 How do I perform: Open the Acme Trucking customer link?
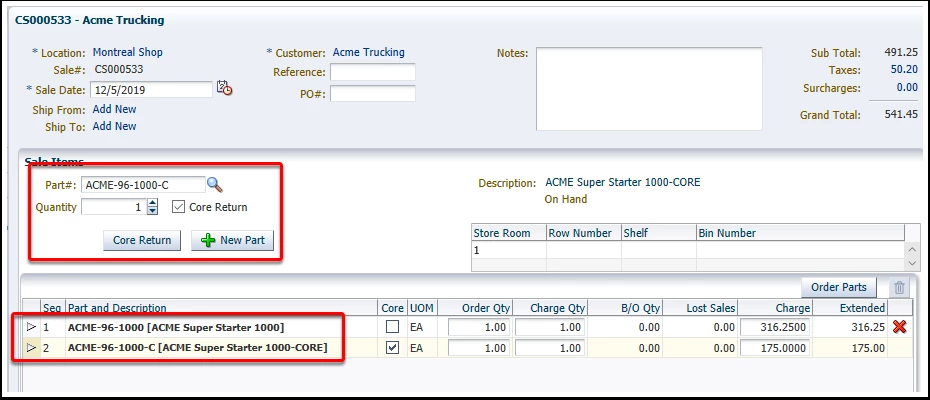(x=368, y=52)
